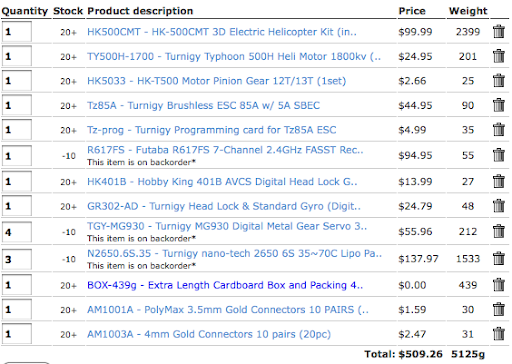This screenshot has width=512, height=364.
Task: Delete the HK500CMT helicopter kit row
Action: 499,32
